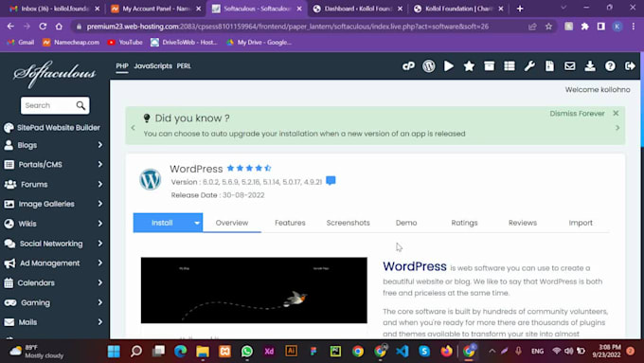Viewport: 644px width, 363px height.
Task: Click the search magnifier icon in sidebar
Action: coord(80,105)
